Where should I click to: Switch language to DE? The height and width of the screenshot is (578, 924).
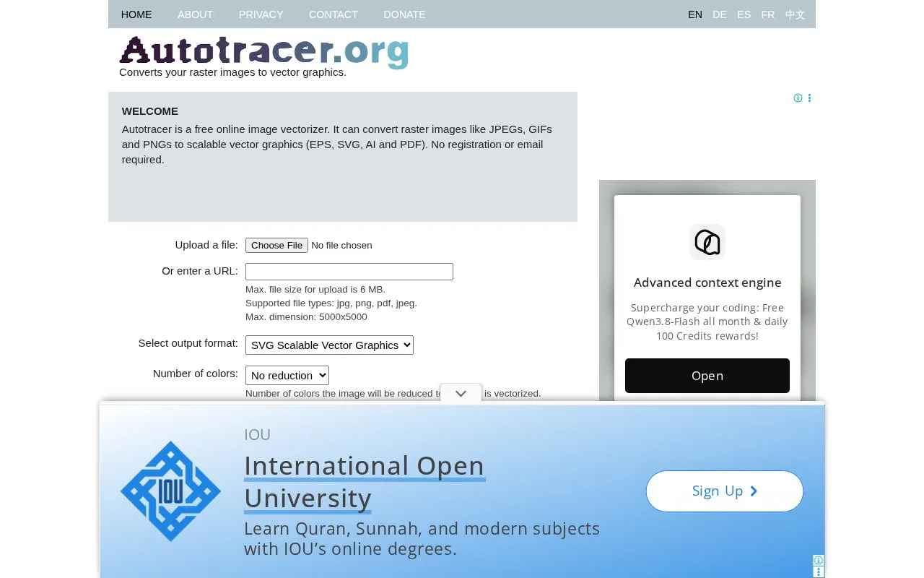tap(720, 14)
